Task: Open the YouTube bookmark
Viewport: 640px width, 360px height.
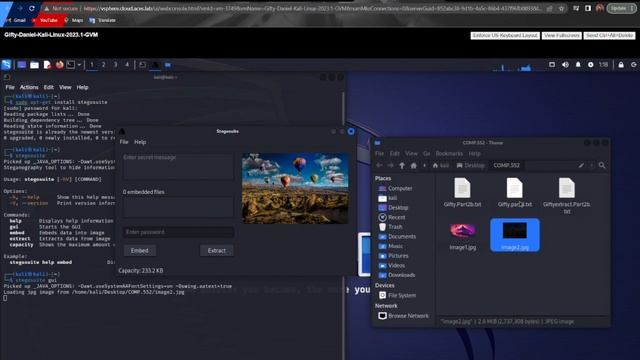Action: click(x=45, y=20)
